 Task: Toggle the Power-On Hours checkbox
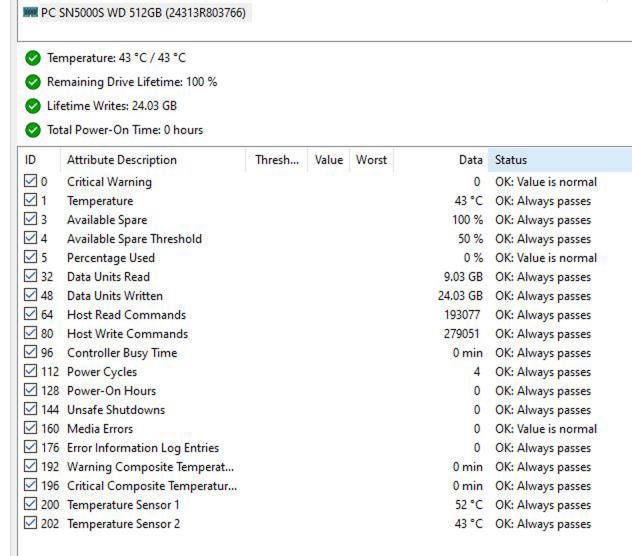point(30,390)
